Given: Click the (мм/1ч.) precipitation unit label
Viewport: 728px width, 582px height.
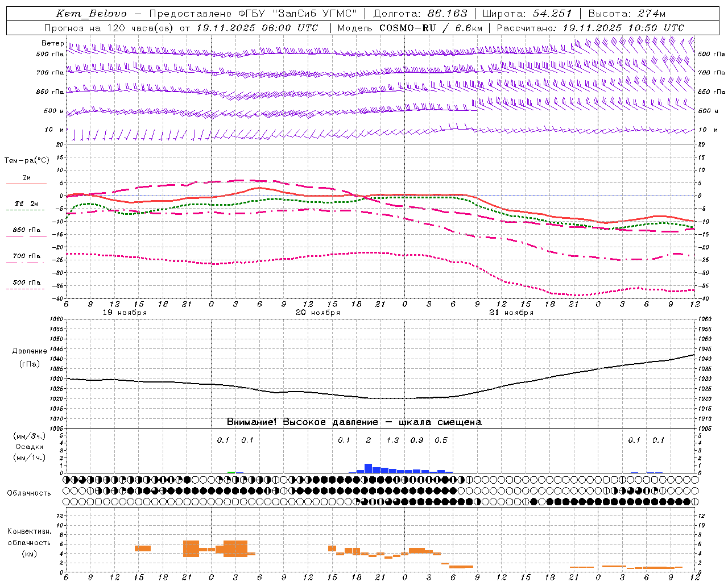Looking at the screenshot, I should click(x=29, y=458).
